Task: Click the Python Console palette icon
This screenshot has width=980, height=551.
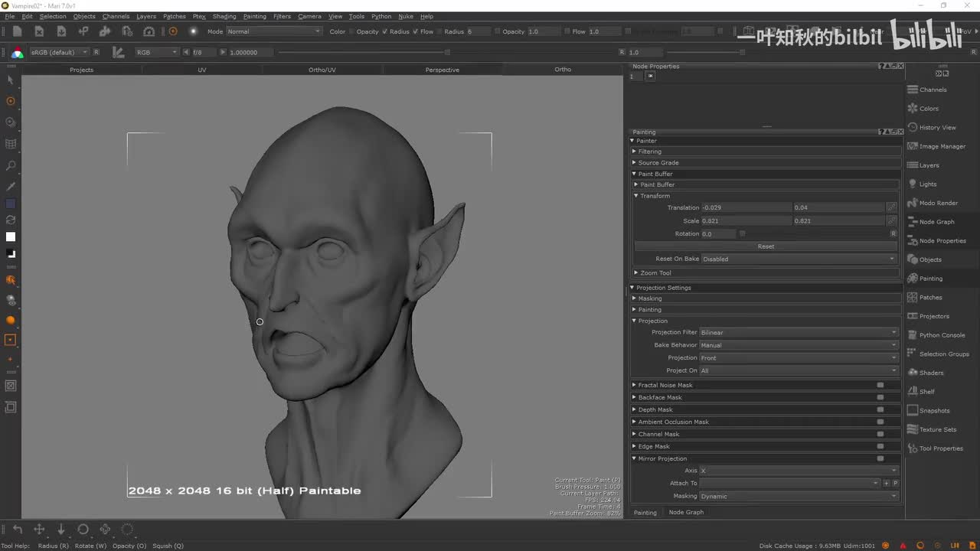Action: [x=913, y=335]
